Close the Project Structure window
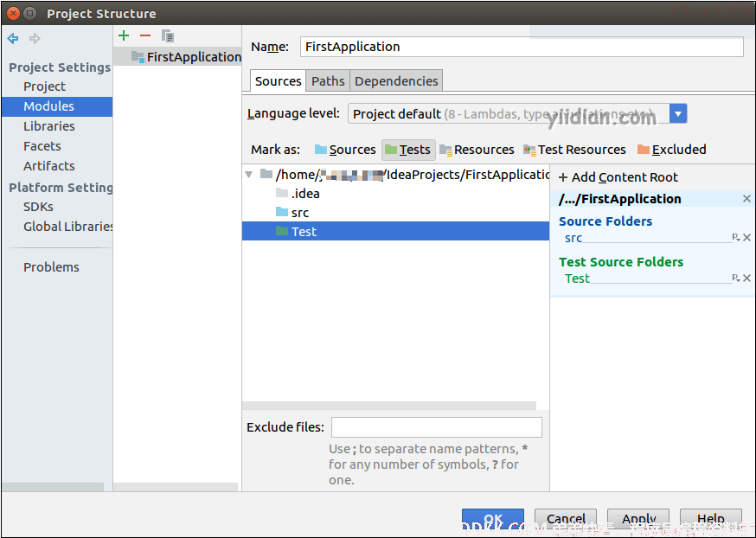Image resolution: width=756 pixels, height=538 pixels. coord(14,14)
